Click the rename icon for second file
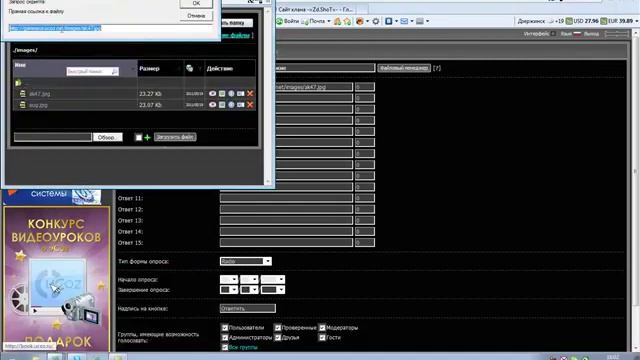Screen dimensions: 640x360 pyautogui.click(x=240, y=104)
